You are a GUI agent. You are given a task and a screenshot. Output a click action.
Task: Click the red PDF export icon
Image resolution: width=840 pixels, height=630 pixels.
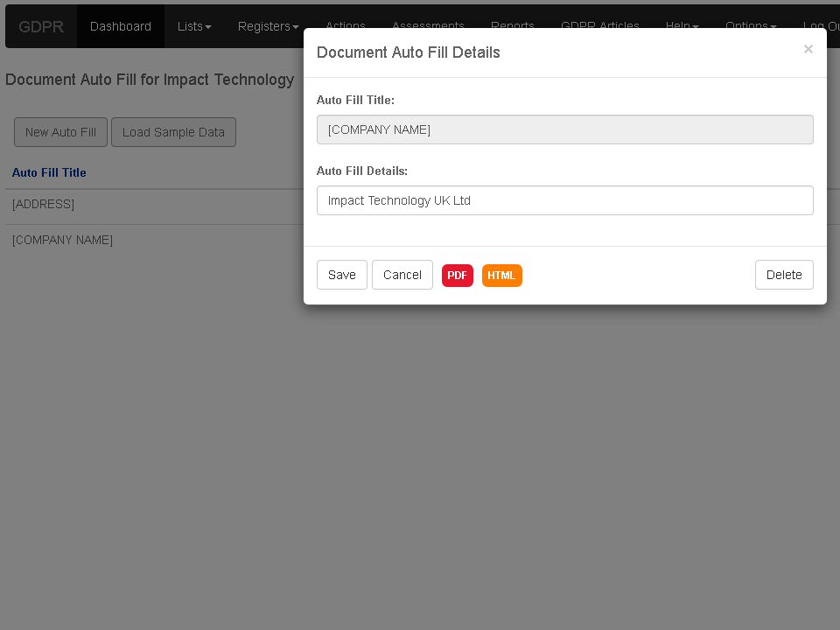(x=457, y=276)
